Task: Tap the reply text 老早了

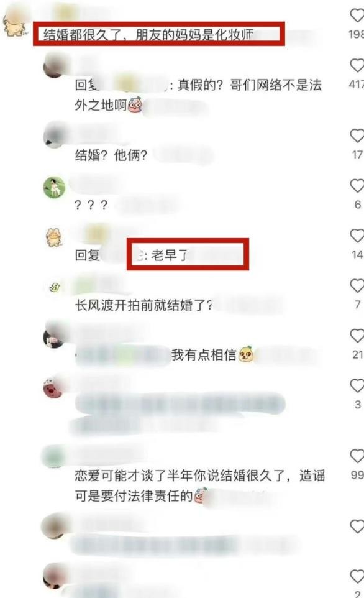Action: point(169,255)
